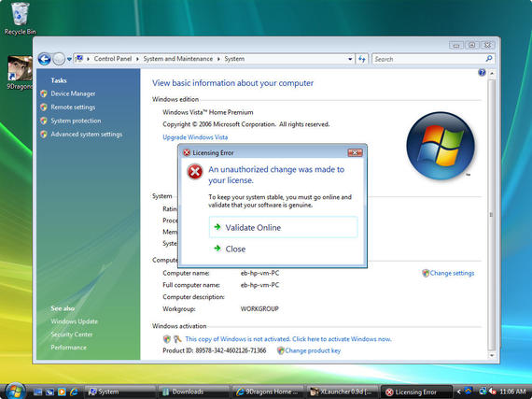Select the Product ID text

click(214, 350)
